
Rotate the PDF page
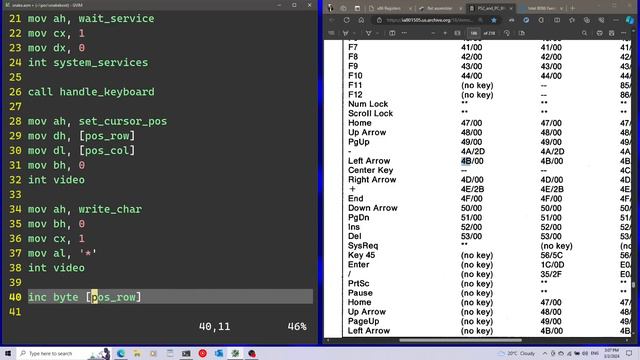click(507, 33)
